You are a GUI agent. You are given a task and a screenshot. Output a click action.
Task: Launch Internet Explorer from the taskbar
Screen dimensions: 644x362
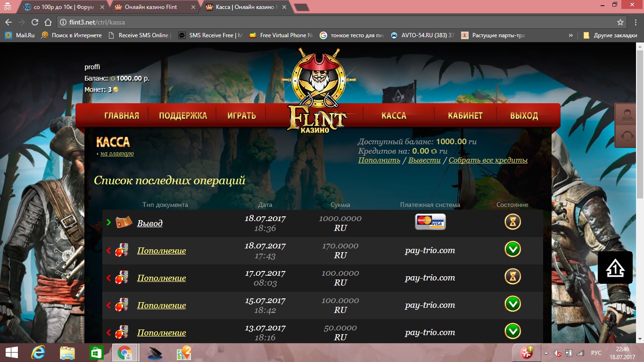pyautogui.click(x=38, y=353)
